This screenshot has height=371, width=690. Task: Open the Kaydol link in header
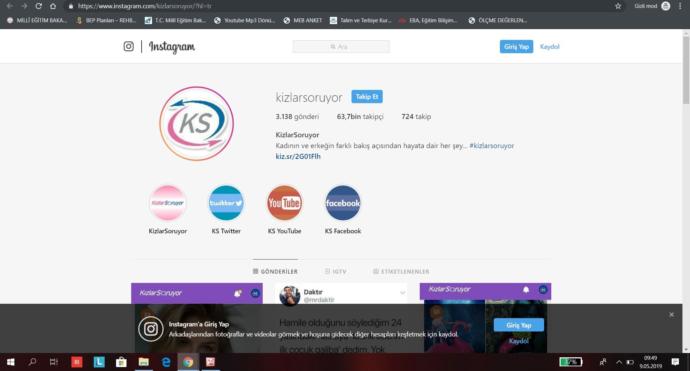tap(550, 47)
